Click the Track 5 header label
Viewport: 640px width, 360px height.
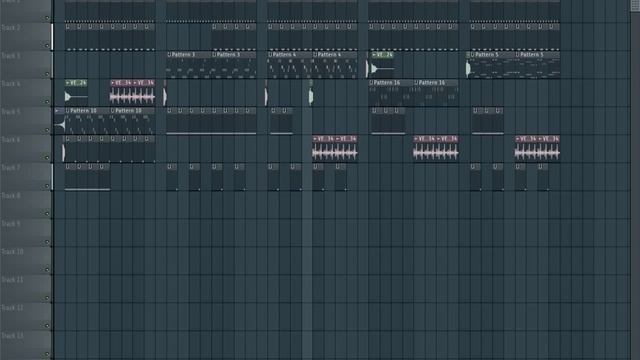coord(11,111)
